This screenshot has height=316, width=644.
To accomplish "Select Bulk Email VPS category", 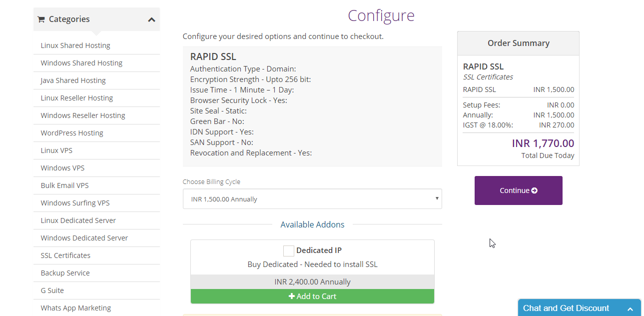I will [64, 185].
